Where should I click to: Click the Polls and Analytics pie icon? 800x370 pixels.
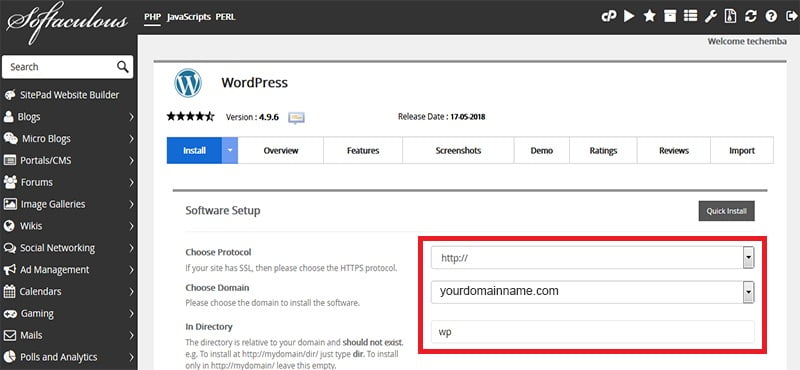tap(10, 357)
